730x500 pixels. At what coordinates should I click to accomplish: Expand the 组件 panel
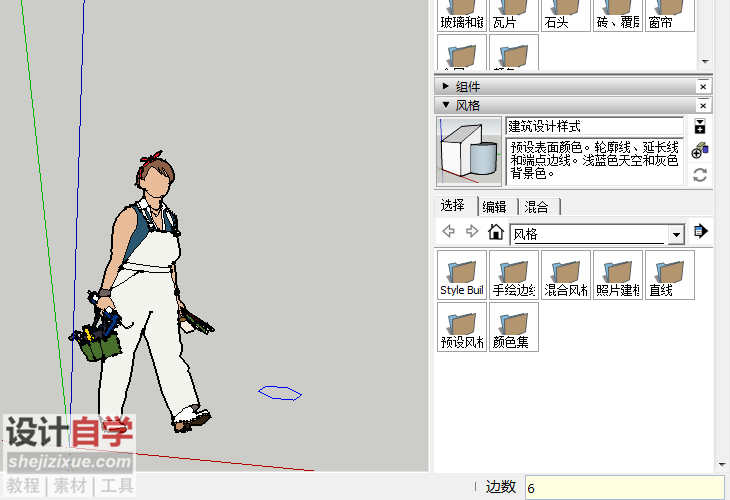(446, 86)
